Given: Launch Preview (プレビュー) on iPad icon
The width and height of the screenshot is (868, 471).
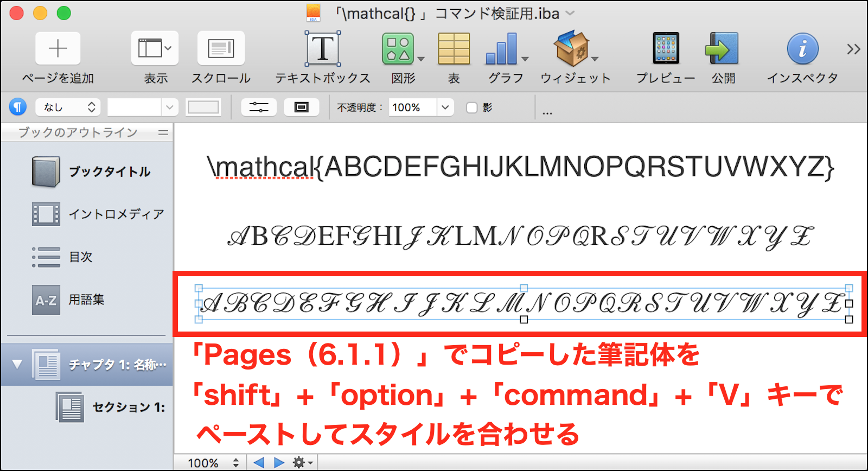Looking at the screenshot, I should 666,49.
